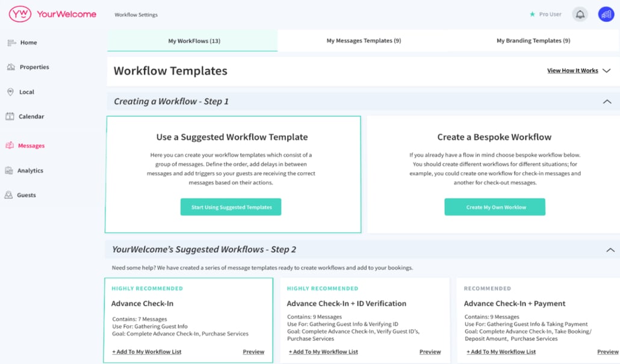The height and width of the screenshot is (364, 620).
Task: Click the Guests person icon
Action: click(9, 196)
